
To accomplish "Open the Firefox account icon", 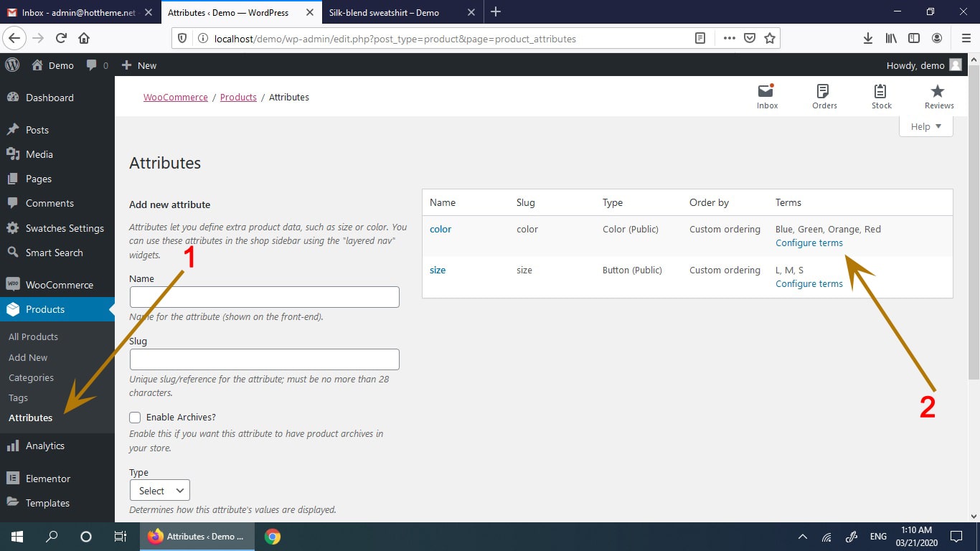I will (x=937, y=38).
